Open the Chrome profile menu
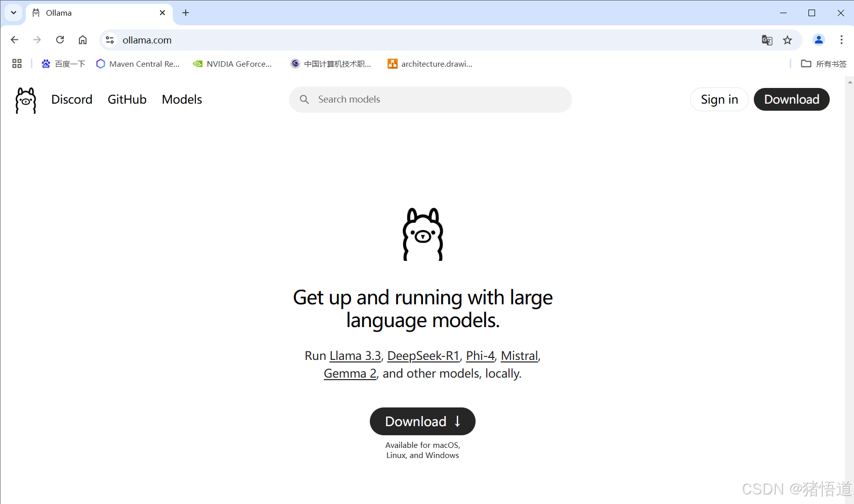 [819, 40]
